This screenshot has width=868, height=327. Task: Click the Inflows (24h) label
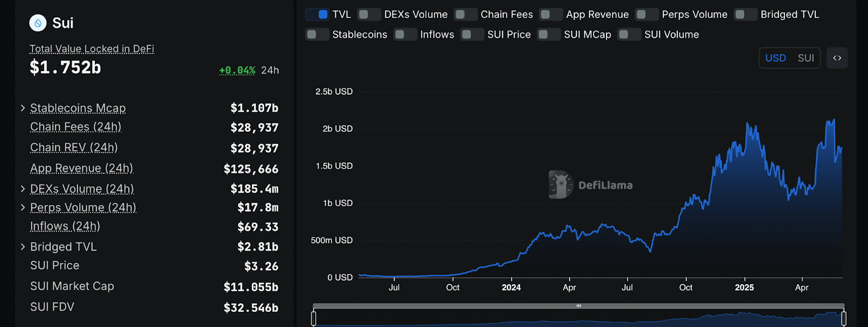65,226
